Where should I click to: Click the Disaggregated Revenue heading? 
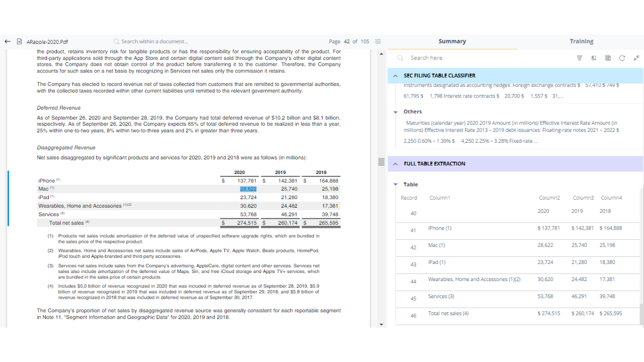click(x=66, y=148)
